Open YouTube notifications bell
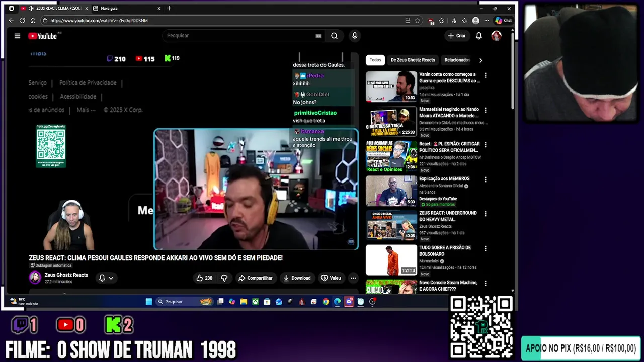The image size is (644, 362). coord(479,36)
